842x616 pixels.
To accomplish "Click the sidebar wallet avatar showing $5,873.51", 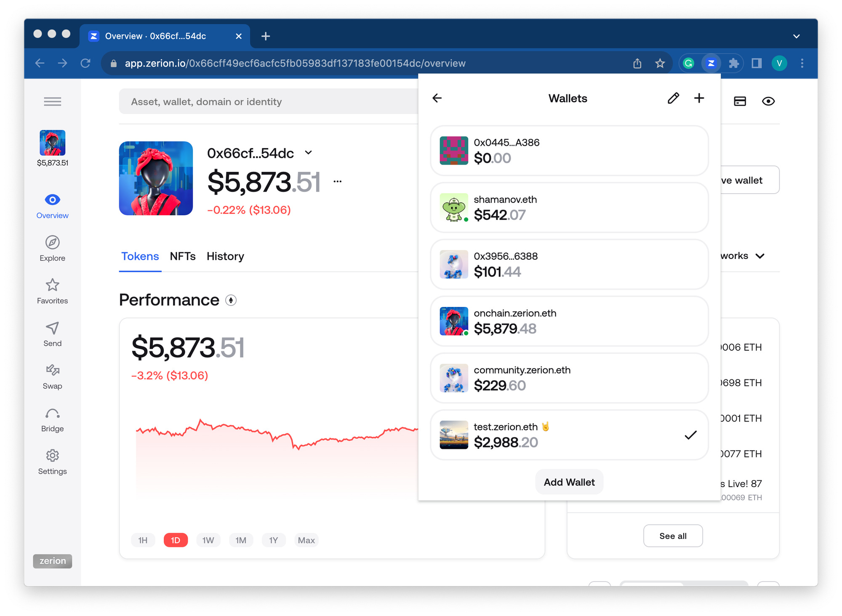I will (52, 143).
